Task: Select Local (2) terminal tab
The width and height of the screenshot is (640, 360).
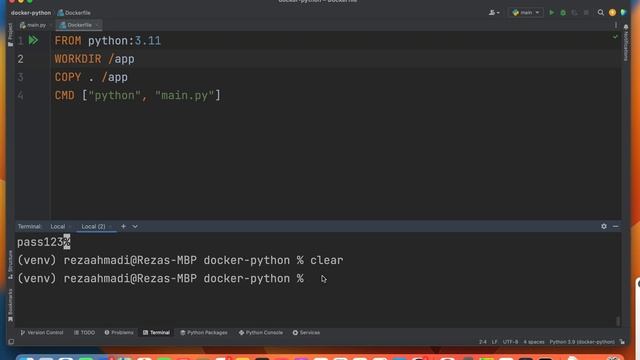Action: point(93,227)
